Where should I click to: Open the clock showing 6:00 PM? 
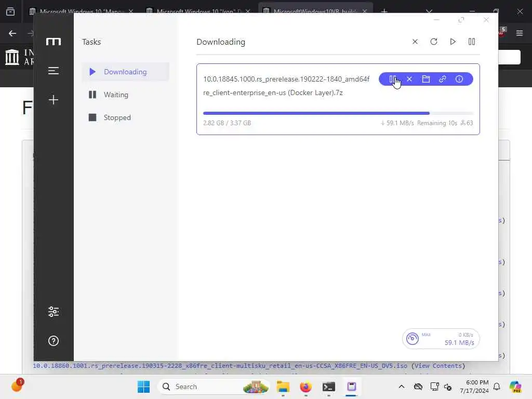click(474, 387)
